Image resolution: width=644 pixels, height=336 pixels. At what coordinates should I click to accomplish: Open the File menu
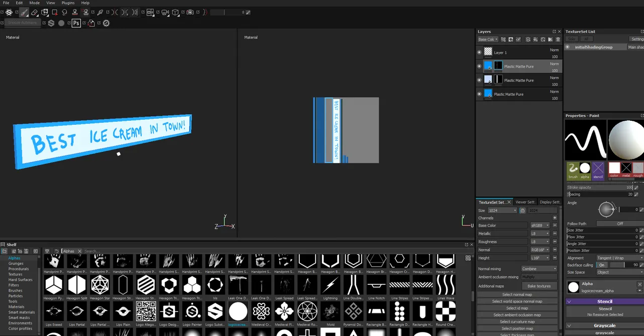pyautogui.click(x=6, y=3)
